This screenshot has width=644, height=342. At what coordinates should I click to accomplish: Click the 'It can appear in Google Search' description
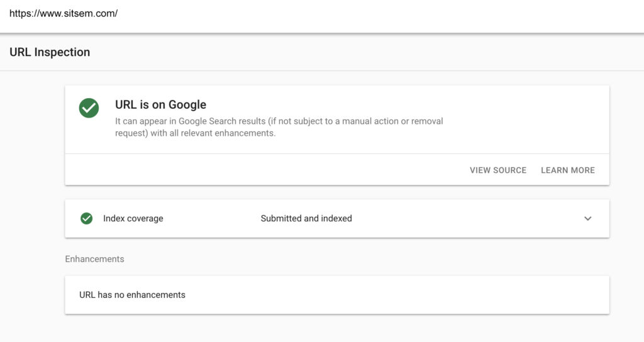279,121
